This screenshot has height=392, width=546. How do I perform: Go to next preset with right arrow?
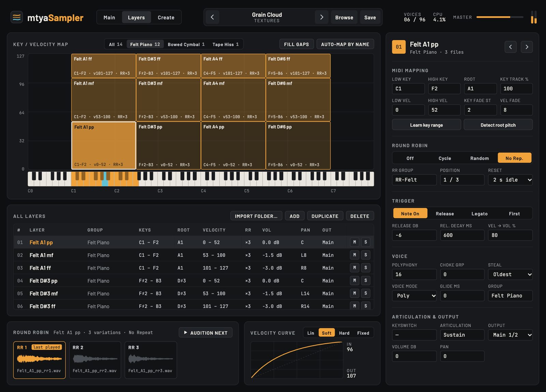coord(321,17)
